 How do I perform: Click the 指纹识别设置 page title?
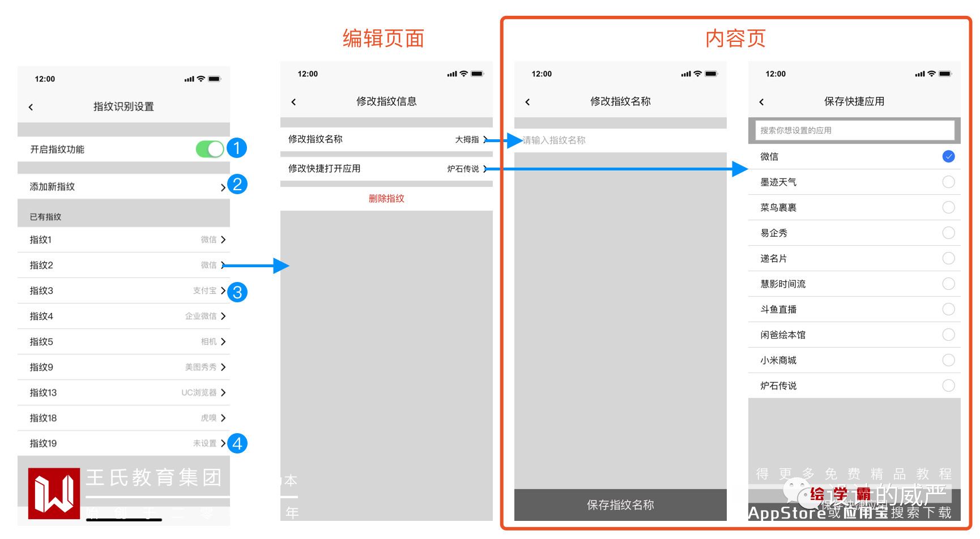[x=123, y=106]
